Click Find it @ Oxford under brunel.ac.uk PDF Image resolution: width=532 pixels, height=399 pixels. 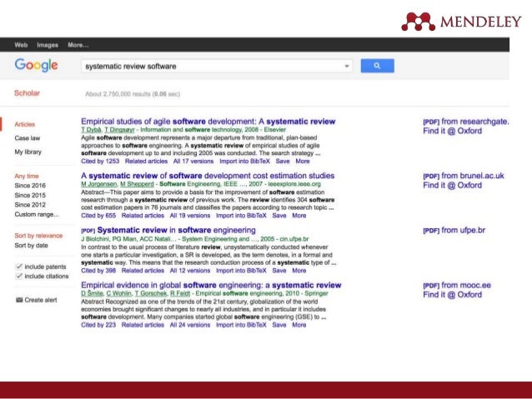coord(452,185)
